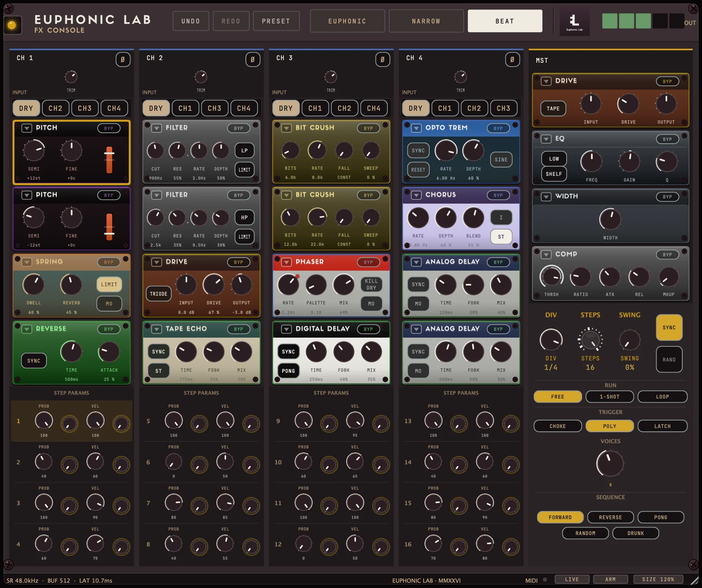
Task: Open the Reverse module dropdown arrow
Action: (27, 329)
